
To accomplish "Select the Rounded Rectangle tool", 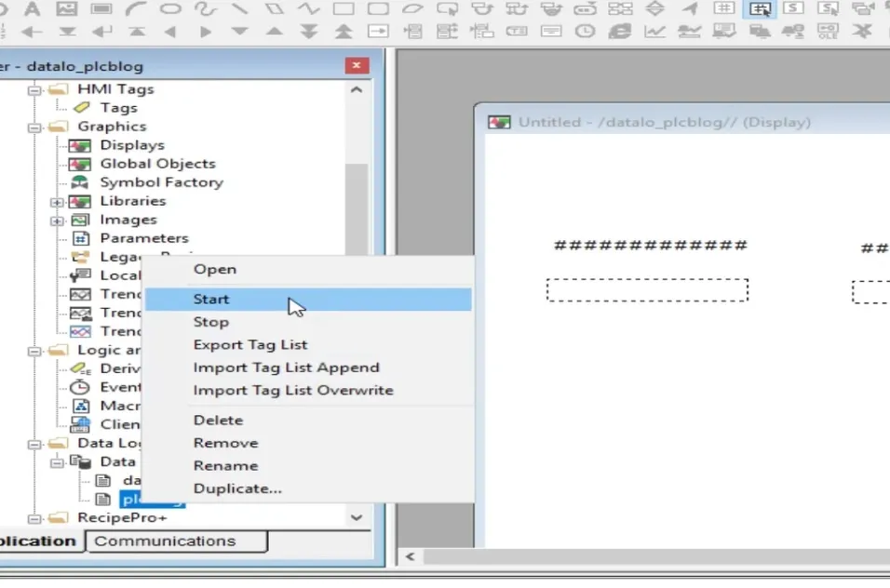I will pos(378,8).
